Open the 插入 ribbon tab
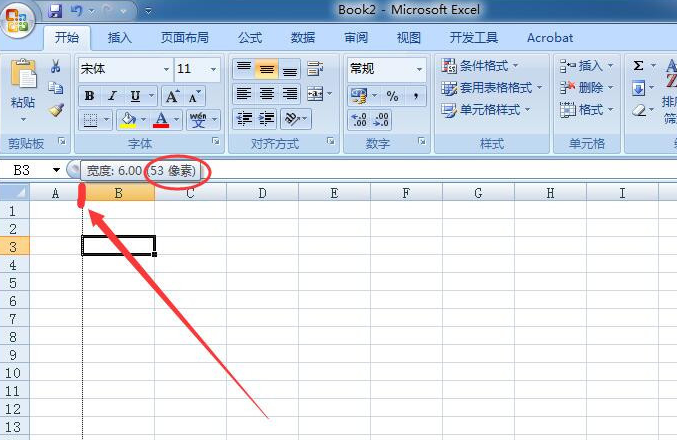Screen dimensions: 677x440 [x=120, y=38]
